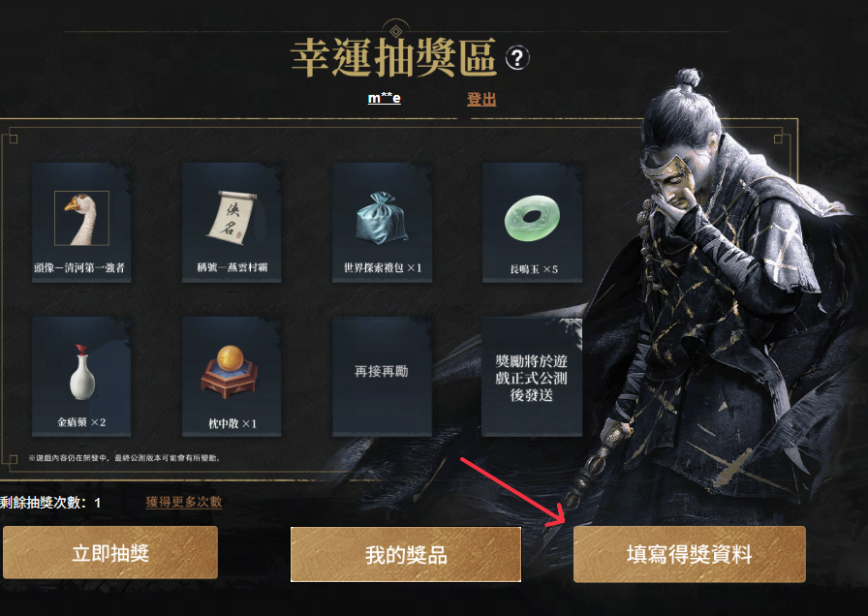Open the 獲得更多次數 link
The width and height of the screenshot is (868, 616).
(184, 502)
